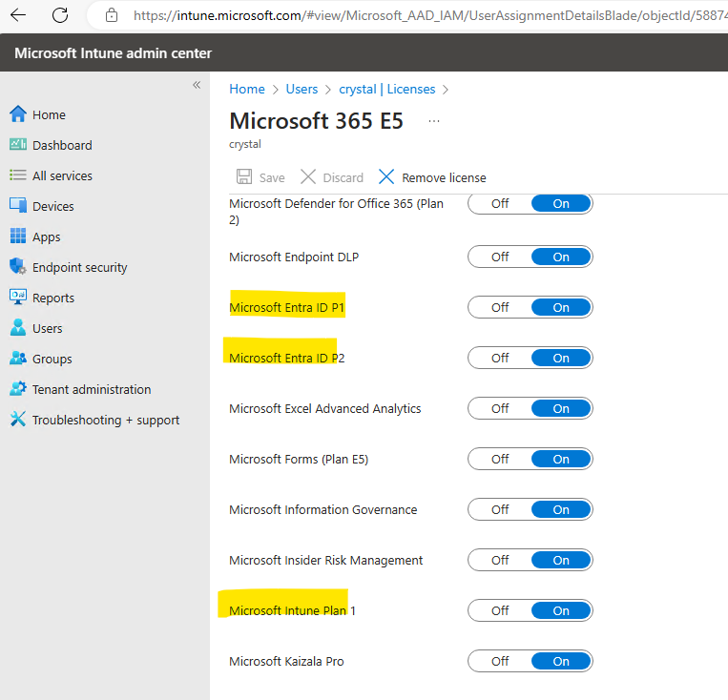Click the Discard button label

pos(343,177)
